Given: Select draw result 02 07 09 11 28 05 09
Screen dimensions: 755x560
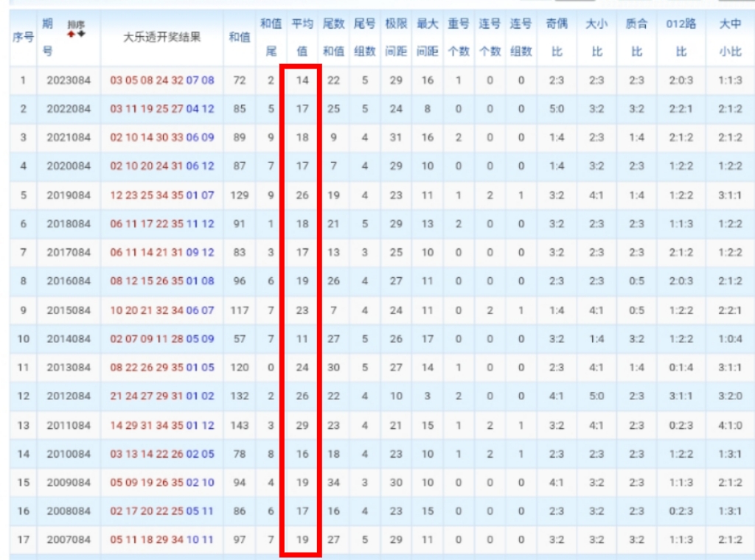Looking at the screenshot, I should [161, 339].
